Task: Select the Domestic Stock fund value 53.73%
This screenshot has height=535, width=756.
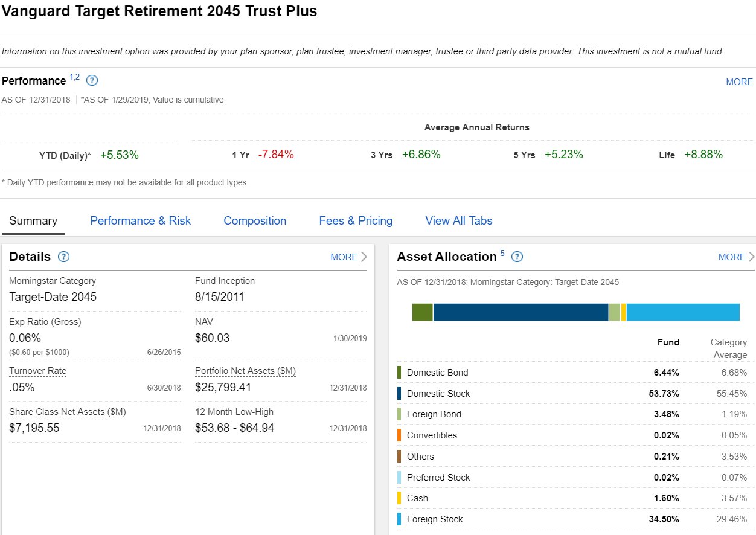Action: coord(664,394)
